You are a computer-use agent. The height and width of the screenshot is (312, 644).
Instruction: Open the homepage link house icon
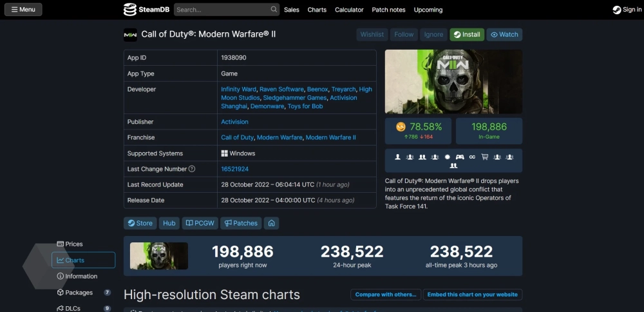point(271,223)
